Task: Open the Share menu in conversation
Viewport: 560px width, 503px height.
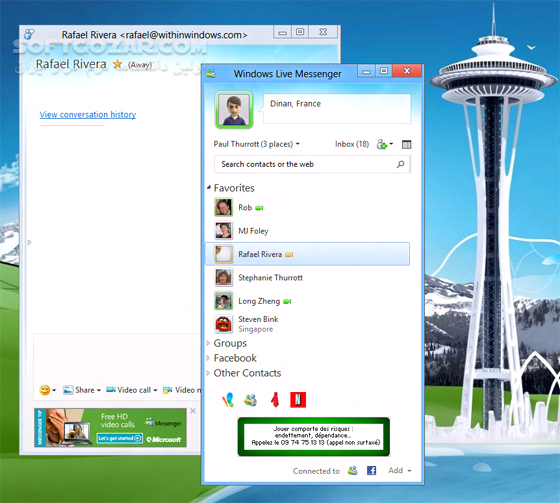Action: [82, 390]
